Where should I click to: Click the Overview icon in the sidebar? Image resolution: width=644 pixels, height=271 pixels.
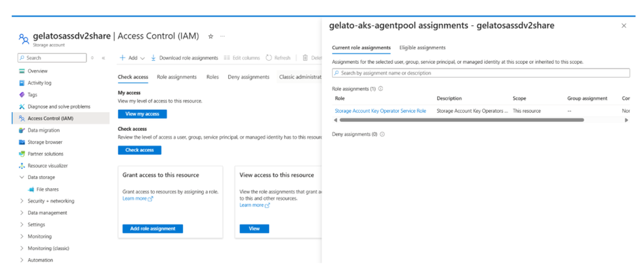(x=22, y=71)
